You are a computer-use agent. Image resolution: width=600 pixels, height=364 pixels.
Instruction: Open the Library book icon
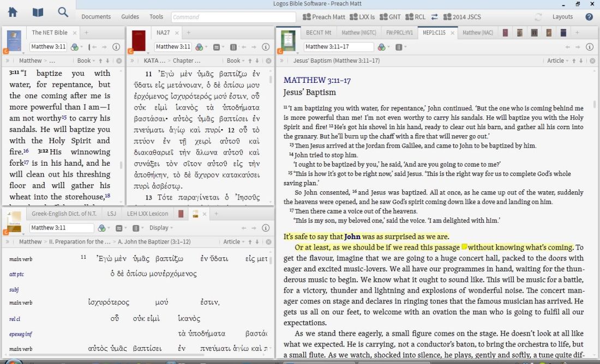(38, 12)
